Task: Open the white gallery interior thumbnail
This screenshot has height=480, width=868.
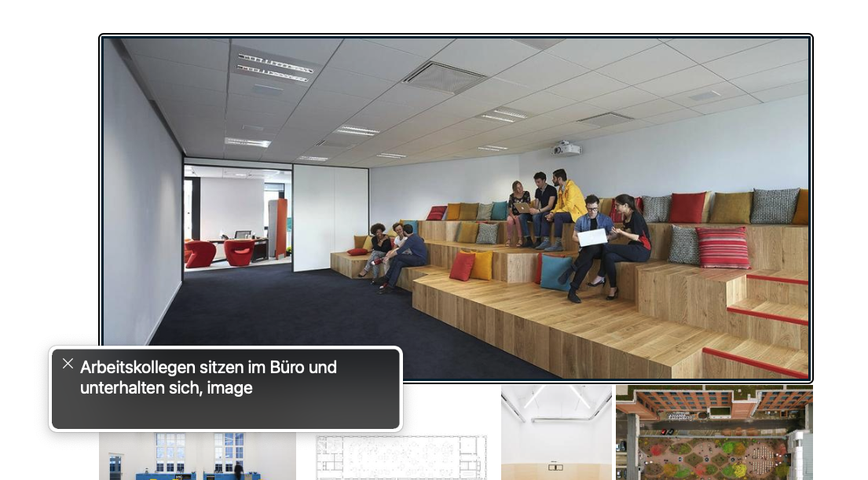Action: pyautogui.click(x=556, y=433)
